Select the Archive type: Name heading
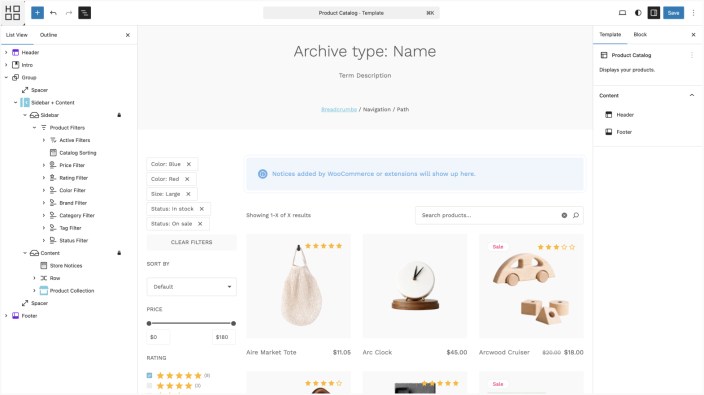Screen dimensions: 704x395 365,52
